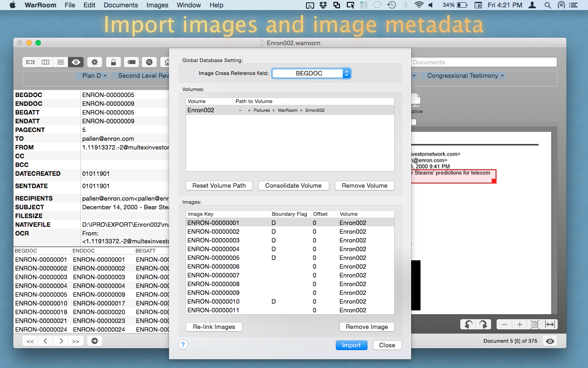Image resolution: width=588 pixels, height=368 pixels.
Task: Rotate the page counterclockwise
Action: click(x=468, y=324)
